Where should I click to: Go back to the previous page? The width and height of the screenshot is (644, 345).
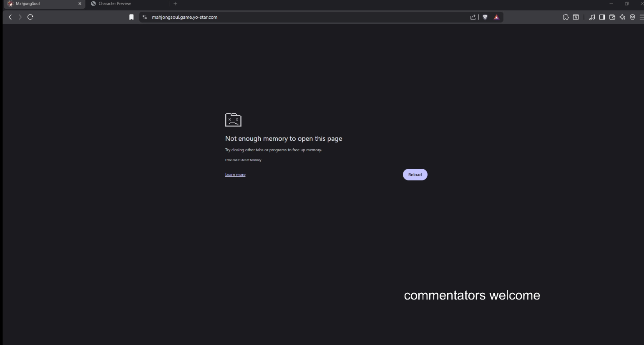[10, 17]
